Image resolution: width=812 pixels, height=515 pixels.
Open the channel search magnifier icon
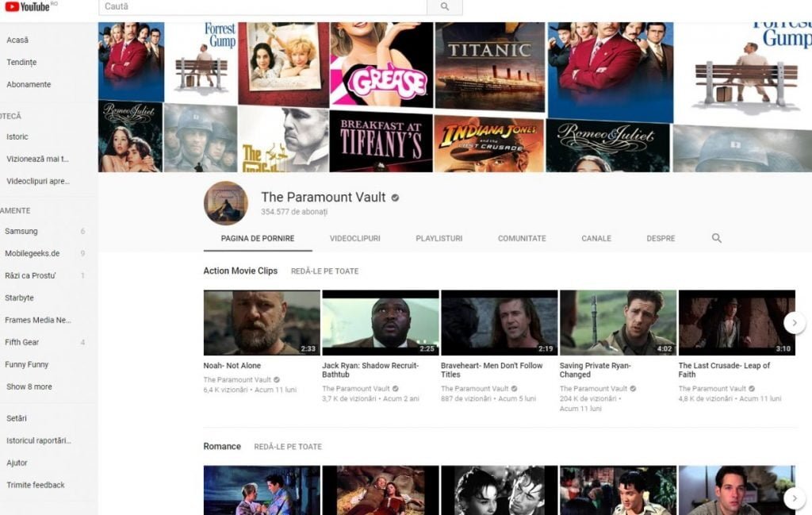point(717,238)
